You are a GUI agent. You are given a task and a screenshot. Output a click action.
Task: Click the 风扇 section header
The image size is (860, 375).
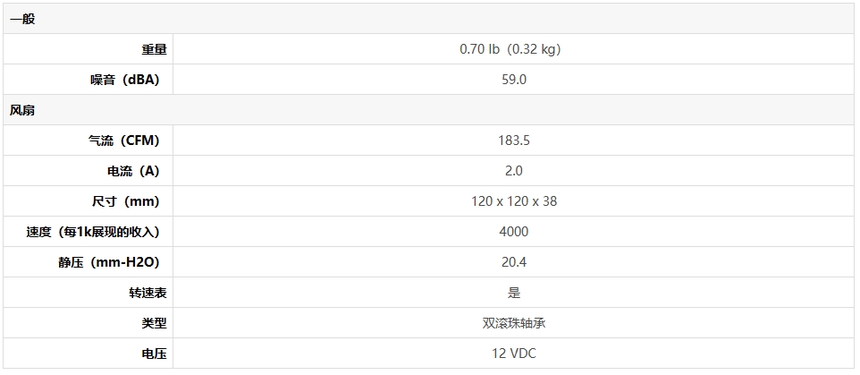point(429,110)
